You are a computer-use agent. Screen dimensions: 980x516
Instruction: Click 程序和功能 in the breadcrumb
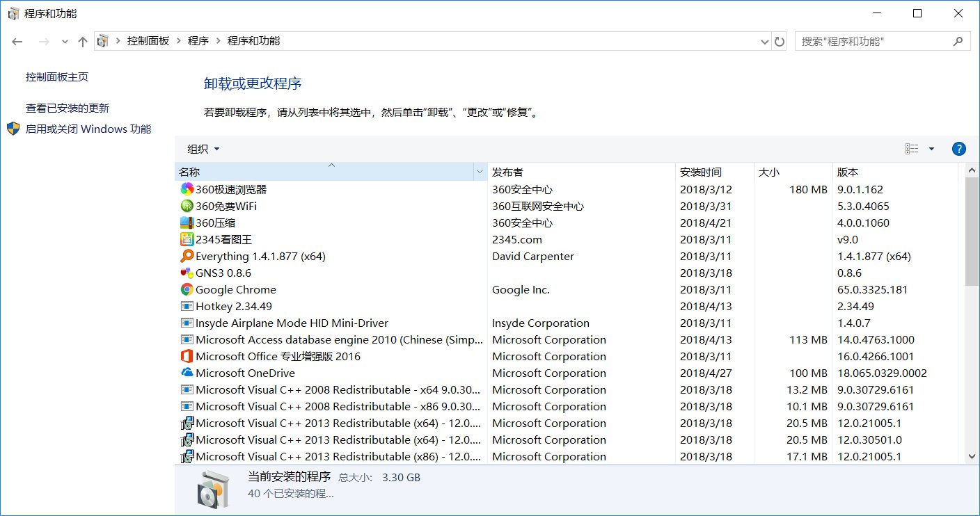(253, 41)
